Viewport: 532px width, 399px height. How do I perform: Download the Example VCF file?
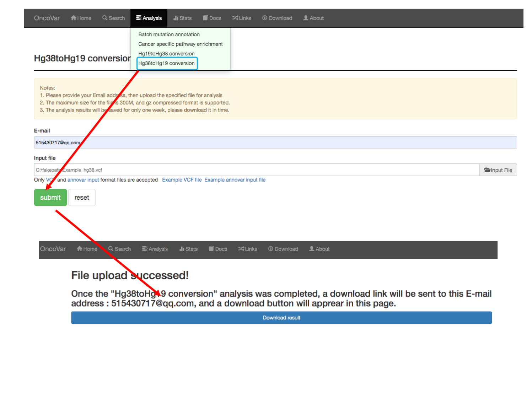tap(182, 180)
